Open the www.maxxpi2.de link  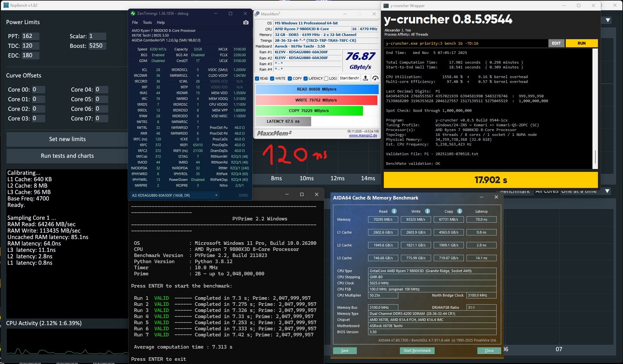point(363,135)
